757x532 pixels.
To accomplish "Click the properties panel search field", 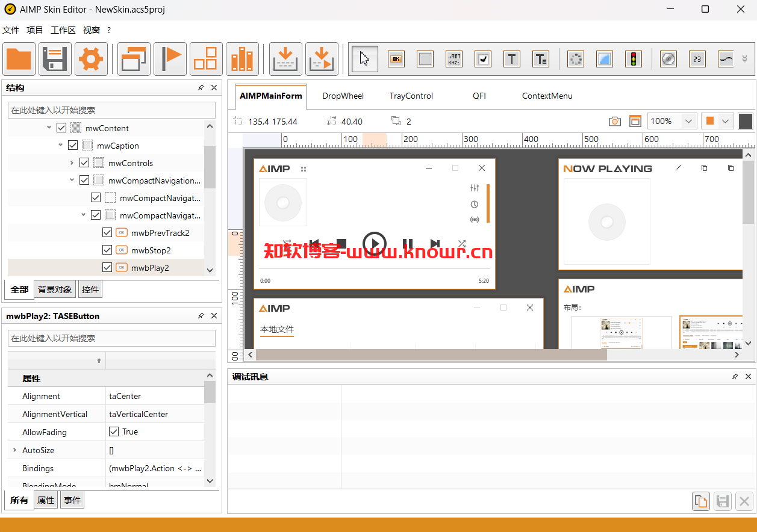I will (x=111, y=338).
